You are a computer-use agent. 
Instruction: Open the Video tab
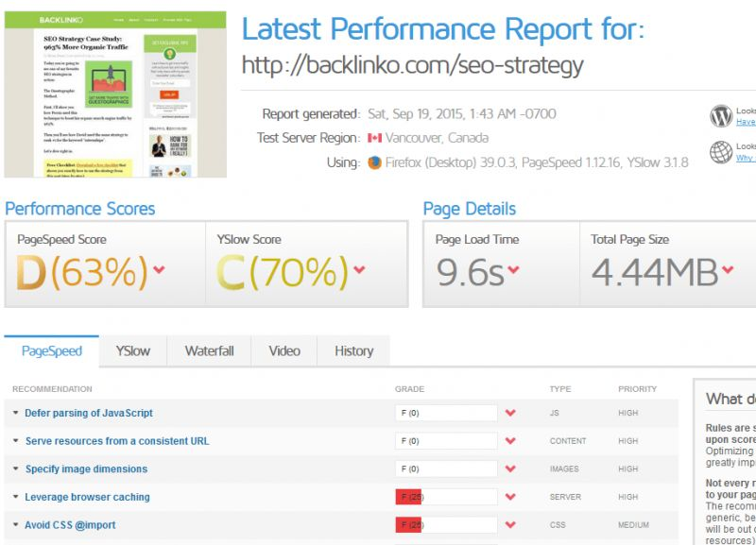point(284,351)
